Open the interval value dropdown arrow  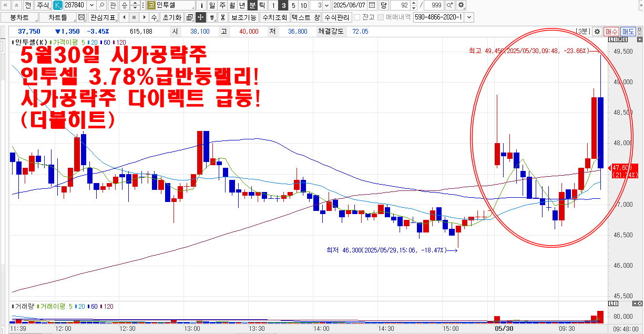328,5
